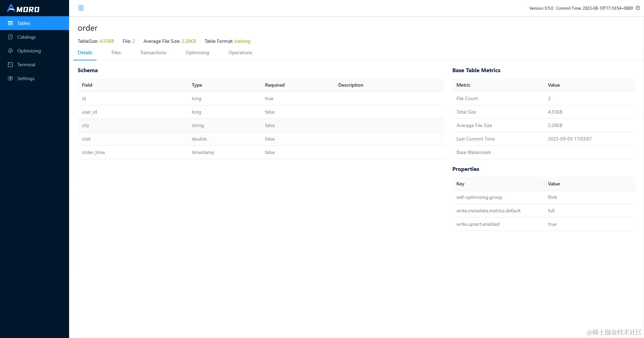Click the Terminal icon in sidebar
644x338 pixels.
(10, 65)
